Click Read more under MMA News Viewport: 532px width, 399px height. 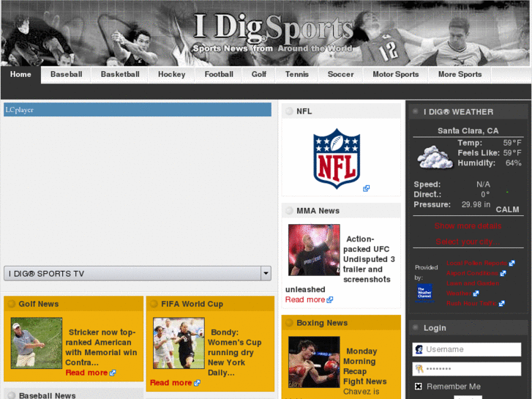(305, 299)
